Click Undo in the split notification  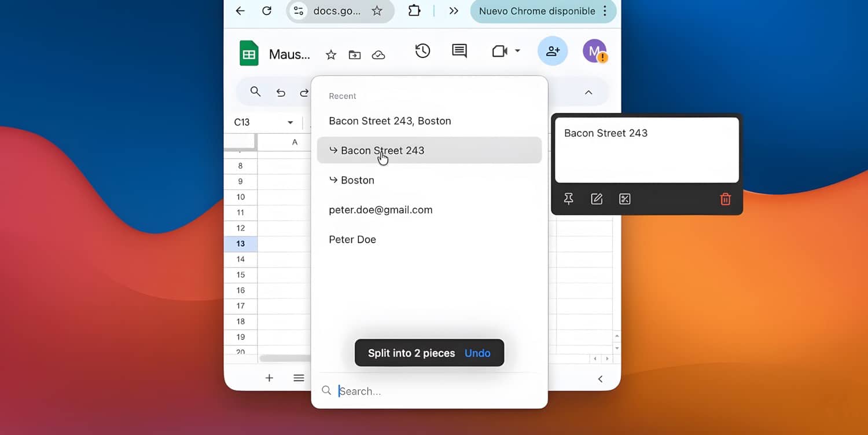477,353
